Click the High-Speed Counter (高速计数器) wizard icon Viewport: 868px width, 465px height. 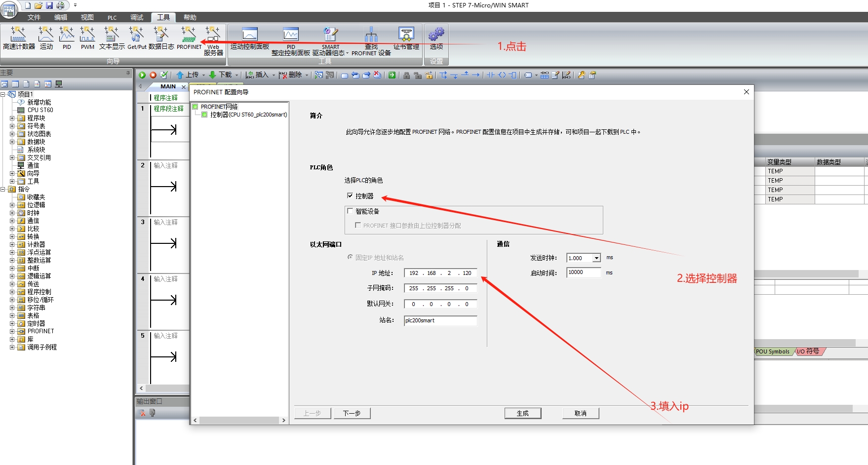pyautogui.click(x=19, y=38)
